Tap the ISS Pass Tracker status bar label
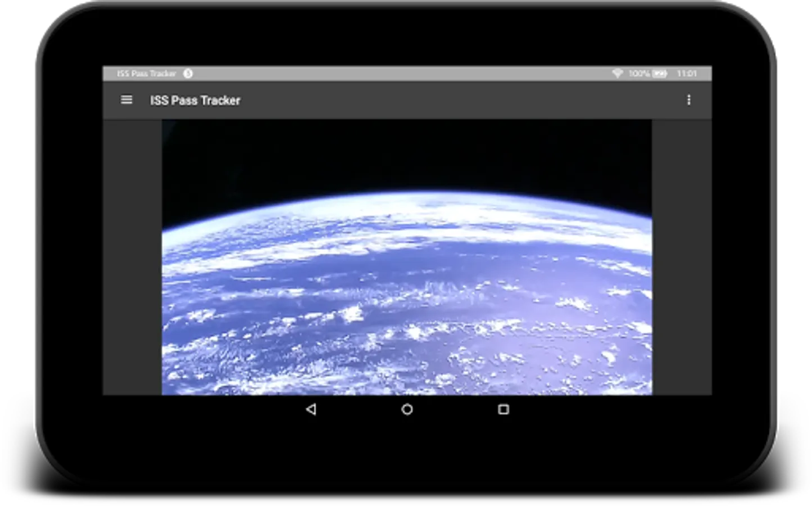This screenshot has width=812, height=506. (x=147, y=74)
